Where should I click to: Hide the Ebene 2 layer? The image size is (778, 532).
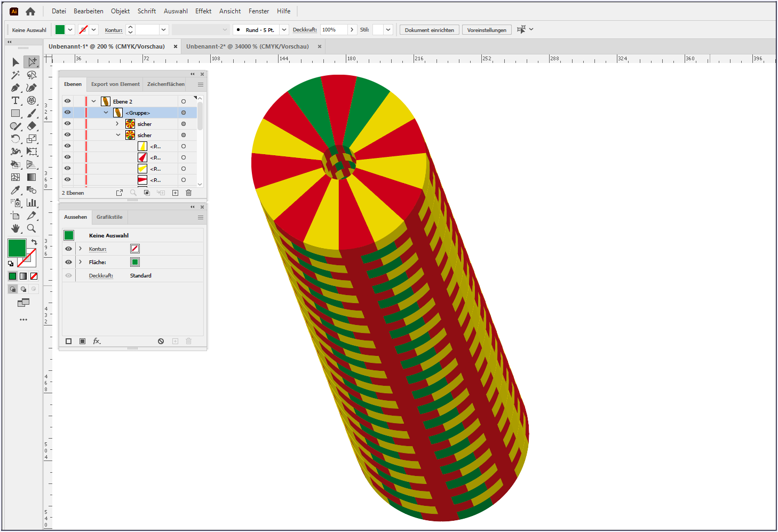(68, 101)
